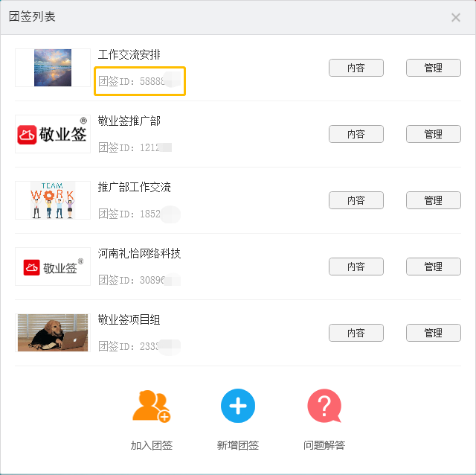Open 内容 for 敬业签项目组
Image resolution: width=476 pixels, height=475 pixels.
pos(356,333)
